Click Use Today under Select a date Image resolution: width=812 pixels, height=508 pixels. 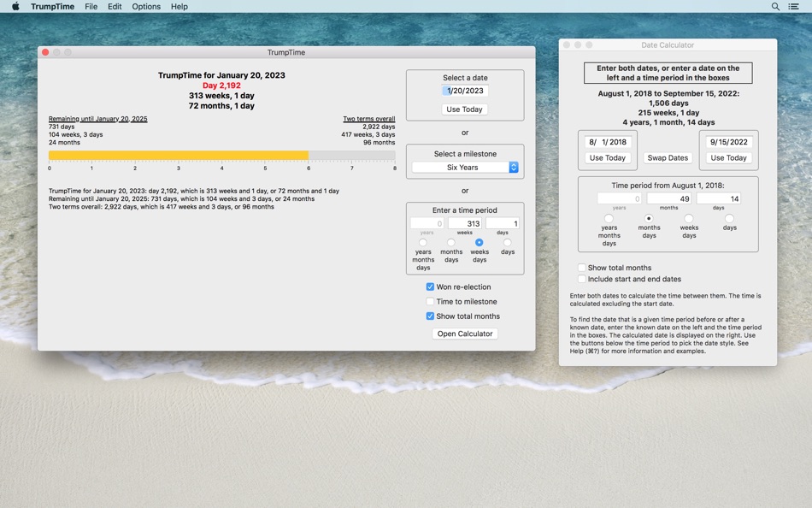point(464,109)
